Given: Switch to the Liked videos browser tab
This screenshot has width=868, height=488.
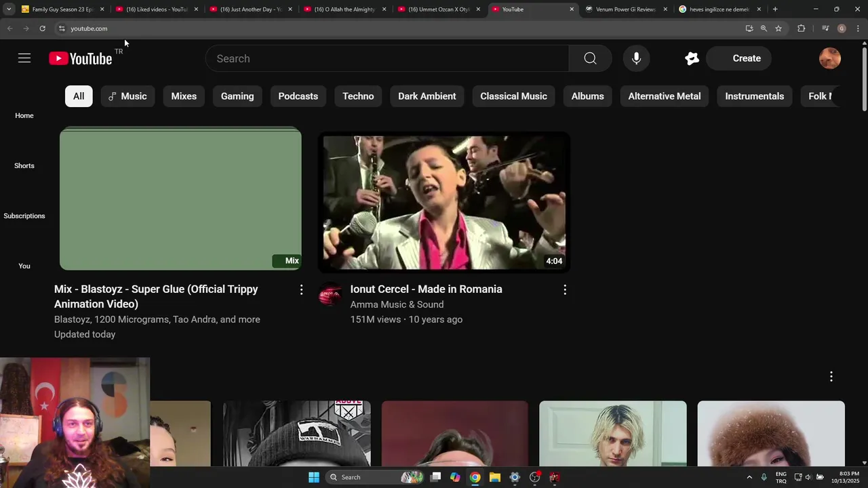Looking at the screenshot, I should [156, 9].
